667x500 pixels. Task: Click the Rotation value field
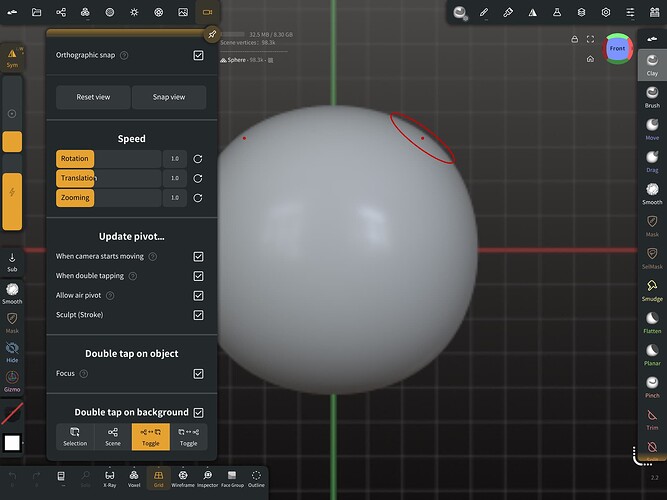pyautogui.click(x=175, y=159)
